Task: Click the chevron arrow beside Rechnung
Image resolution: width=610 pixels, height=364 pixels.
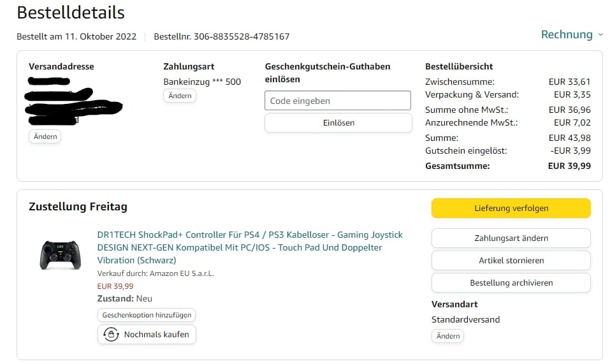Action: (600, 35)
